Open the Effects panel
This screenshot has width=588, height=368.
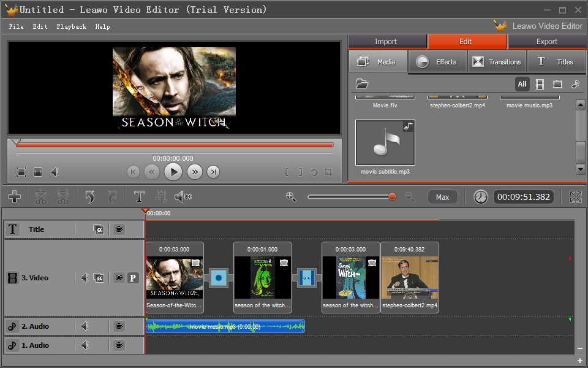[437, 61]
